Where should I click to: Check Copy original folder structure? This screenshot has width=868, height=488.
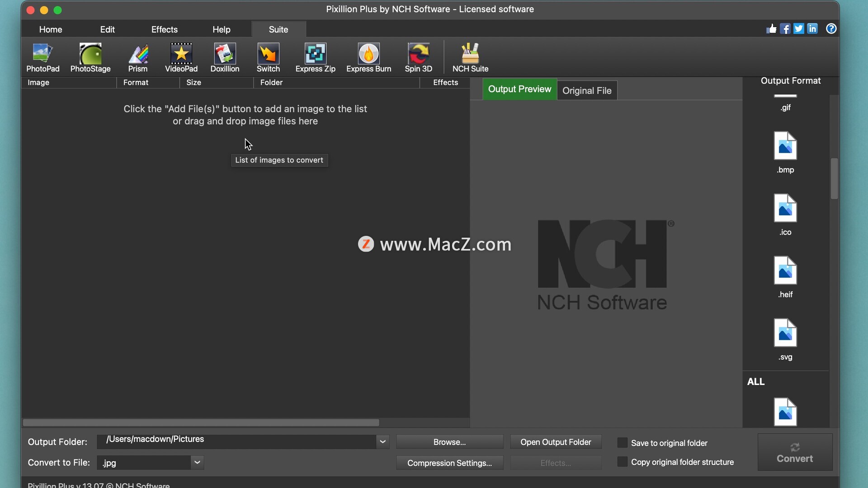623,462
